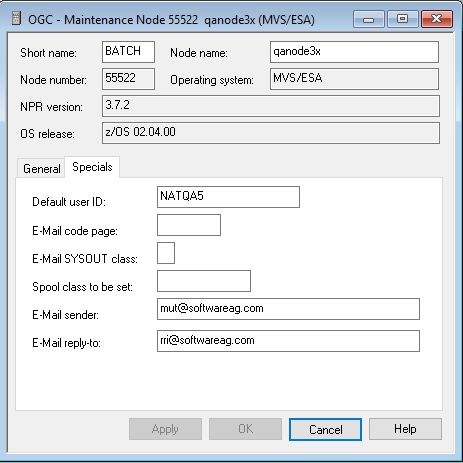
Task: Click the E-Mail reply-to field
Action: point(288,341)
